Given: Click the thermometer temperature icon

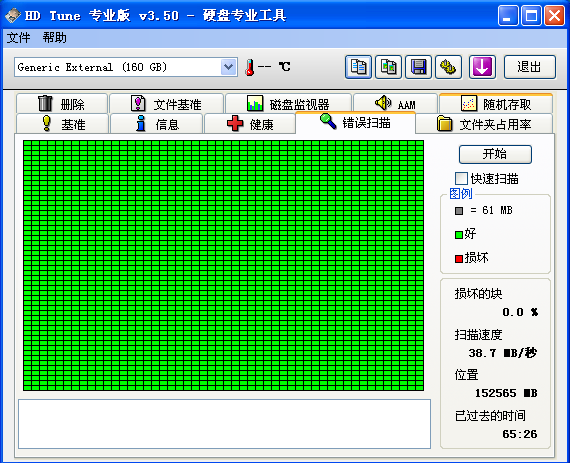Looking at the screenshot, I should (x=249, y=67).
